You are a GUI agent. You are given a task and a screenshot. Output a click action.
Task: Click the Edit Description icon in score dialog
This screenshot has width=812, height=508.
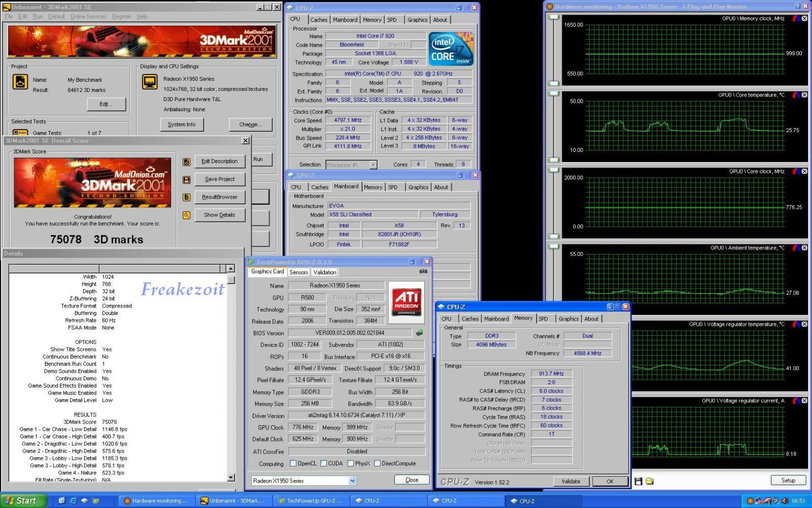tap(187, 162)
